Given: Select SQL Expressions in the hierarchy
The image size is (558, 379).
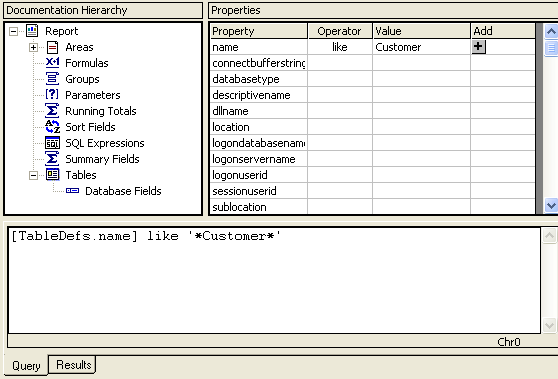Looking at the screenshot, I should point(105,143).
